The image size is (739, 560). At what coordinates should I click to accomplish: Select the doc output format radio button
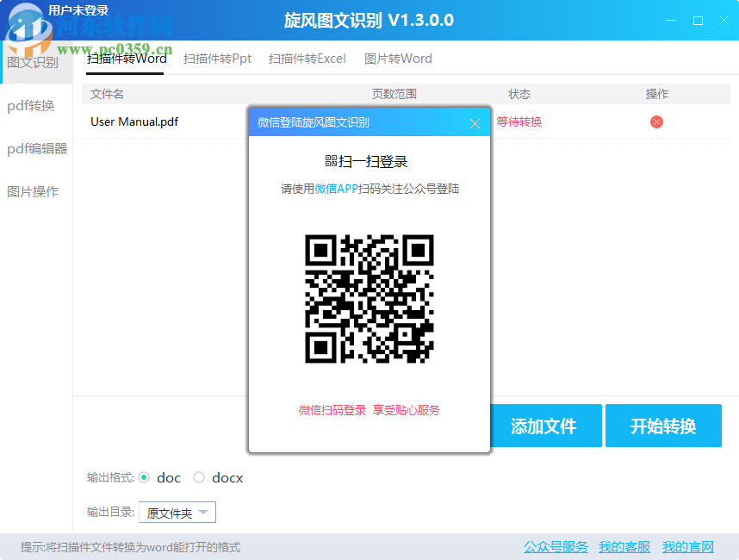click(x=144, y=477)
